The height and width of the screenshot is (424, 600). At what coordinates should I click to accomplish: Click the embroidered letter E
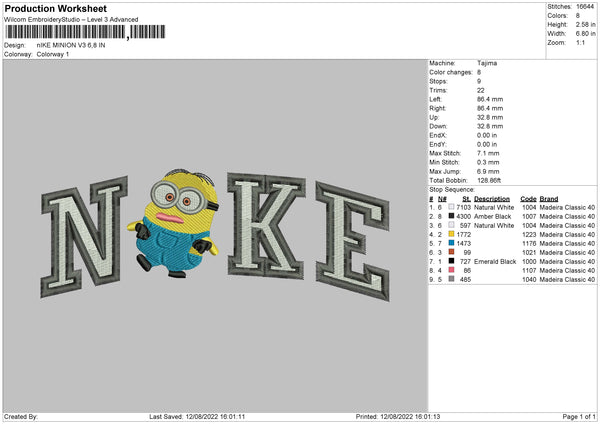coord(351,233)
